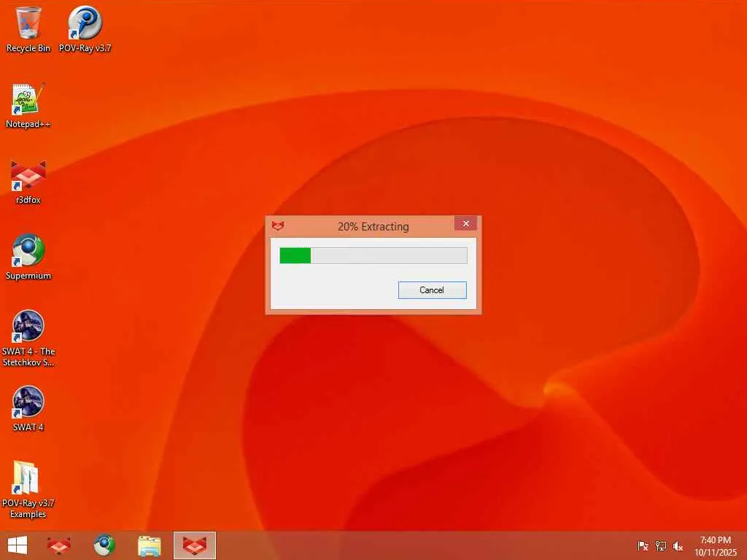Close the 20% Extracting dialog
This screenshot has height=560, width=747.
[465, 223]
